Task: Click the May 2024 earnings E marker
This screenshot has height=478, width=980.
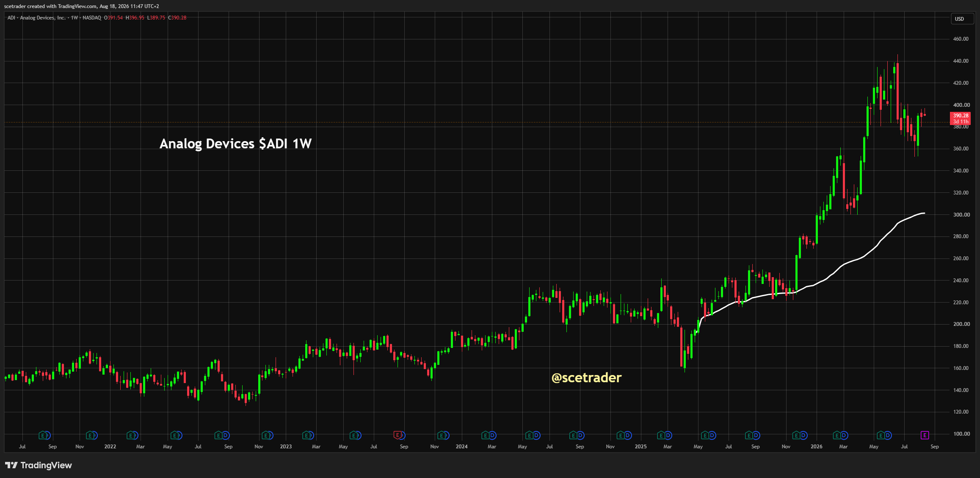Action: pos(529,435)
